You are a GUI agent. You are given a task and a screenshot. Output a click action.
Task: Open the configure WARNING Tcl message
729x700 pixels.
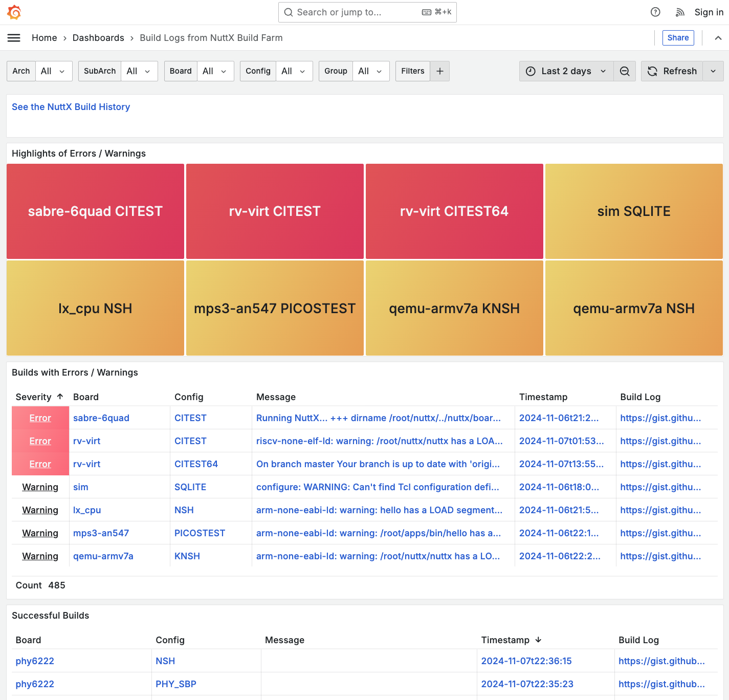click(x=378, y=487)
